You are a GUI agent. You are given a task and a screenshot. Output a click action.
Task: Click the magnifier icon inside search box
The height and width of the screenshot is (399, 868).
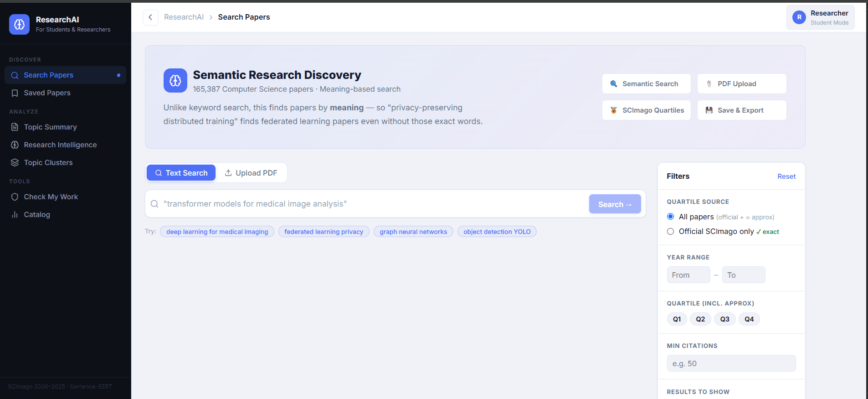coord(155,204)
